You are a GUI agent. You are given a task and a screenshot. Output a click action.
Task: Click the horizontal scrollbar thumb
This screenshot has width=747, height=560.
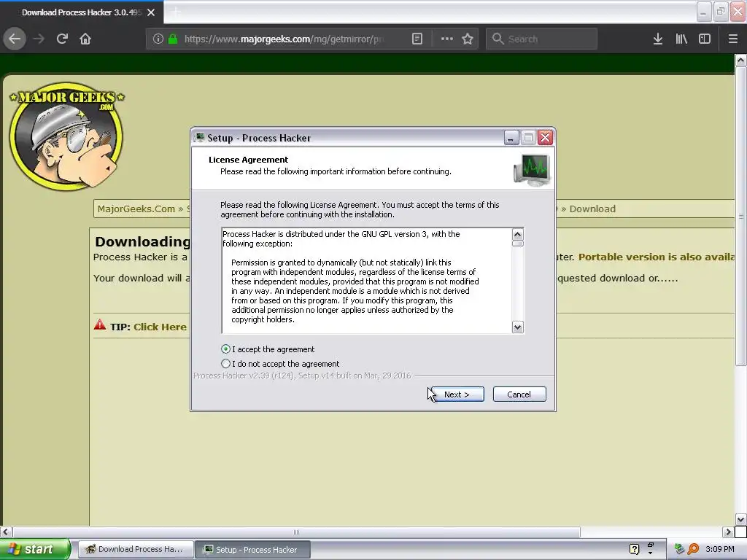(x=296, y=532)
